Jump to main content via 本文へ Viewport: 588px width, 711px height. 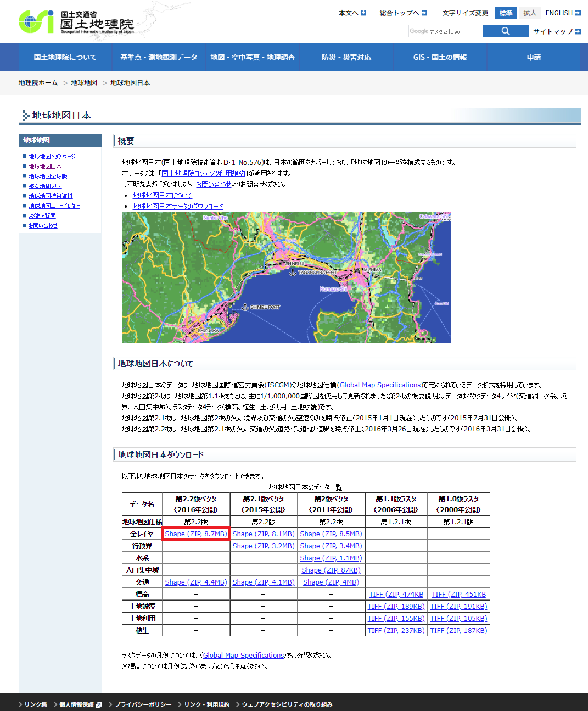[352, 13]
